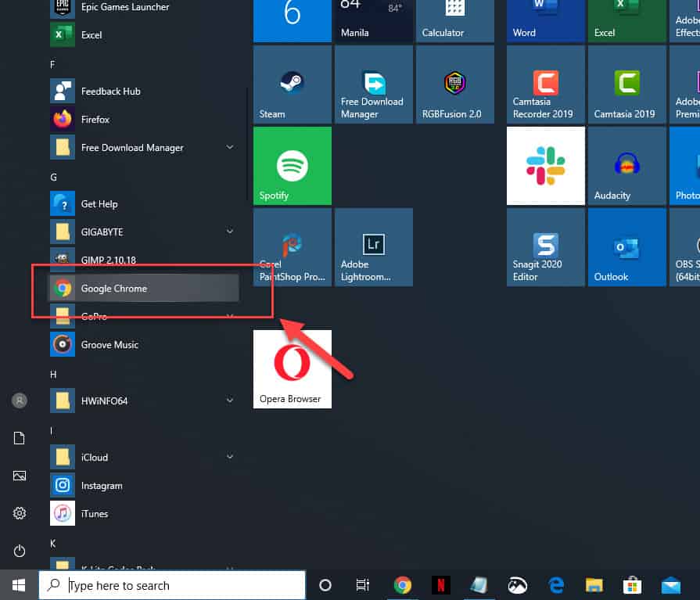Open the user account menu
Viewport: 700px width, 600px height.
20,401
